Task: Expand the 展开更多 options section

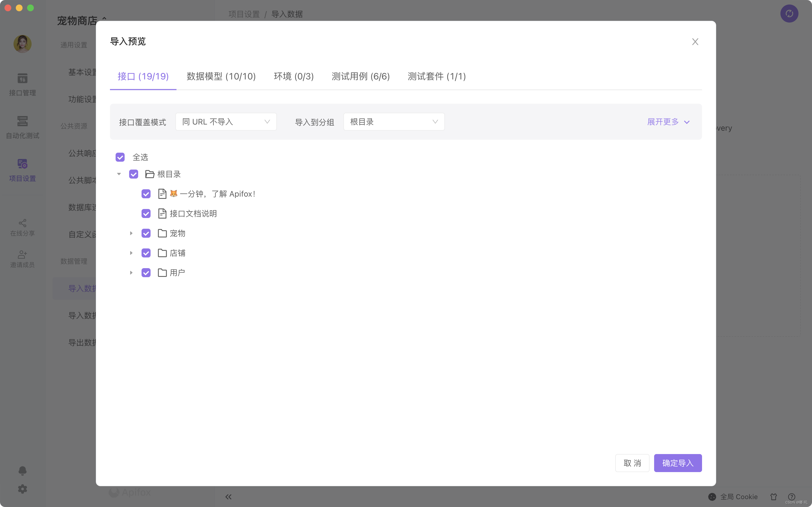Action: point(668,121)
